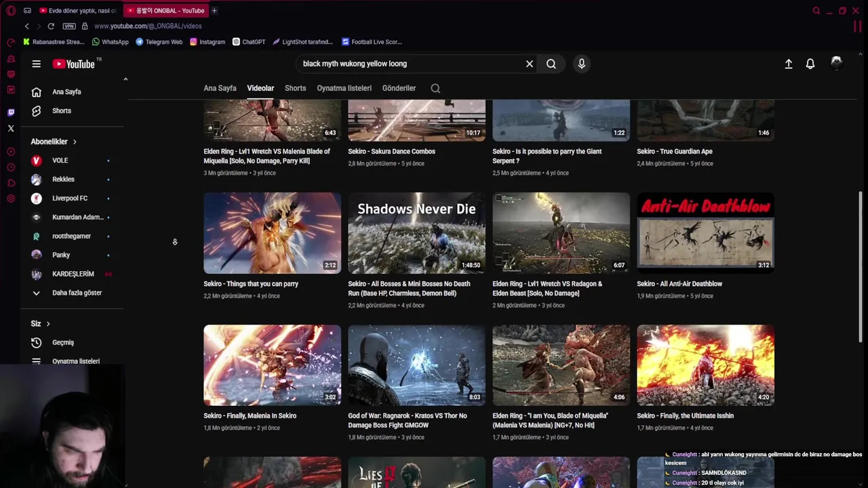Image resolution: width=868 pixels, height=488 pixels.
Task: Open 'Sekiro - Things that you can parry' thumbnail
Action: 273,233
